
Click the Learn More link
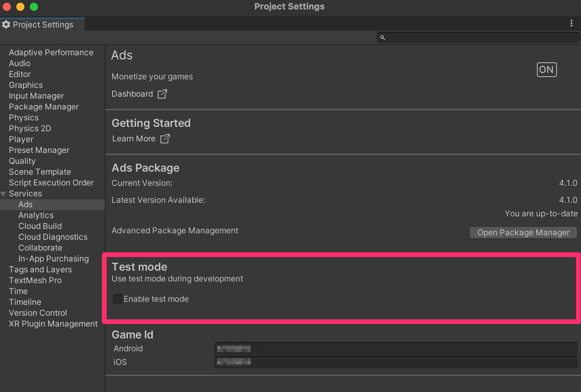[x=134, y=139]
